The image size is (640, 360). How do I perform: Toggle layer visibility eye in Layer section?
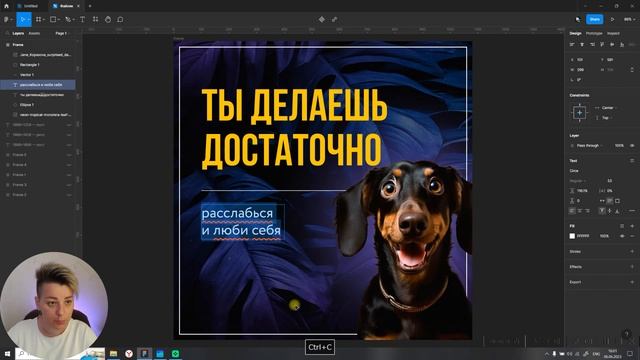click(632, 145)
